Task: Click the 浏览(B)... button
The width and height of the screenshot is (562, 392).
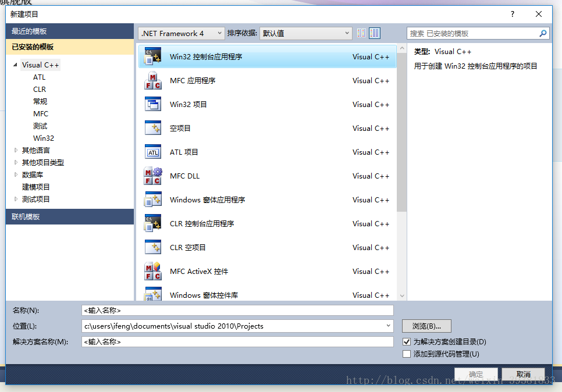Action: coord(426,326)
